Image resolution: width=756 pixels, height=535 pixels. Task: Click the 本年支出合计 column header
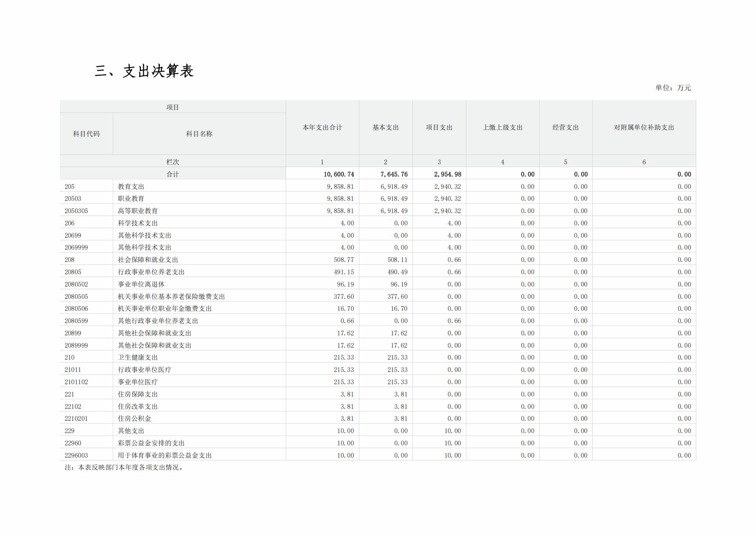pos(322,127)
